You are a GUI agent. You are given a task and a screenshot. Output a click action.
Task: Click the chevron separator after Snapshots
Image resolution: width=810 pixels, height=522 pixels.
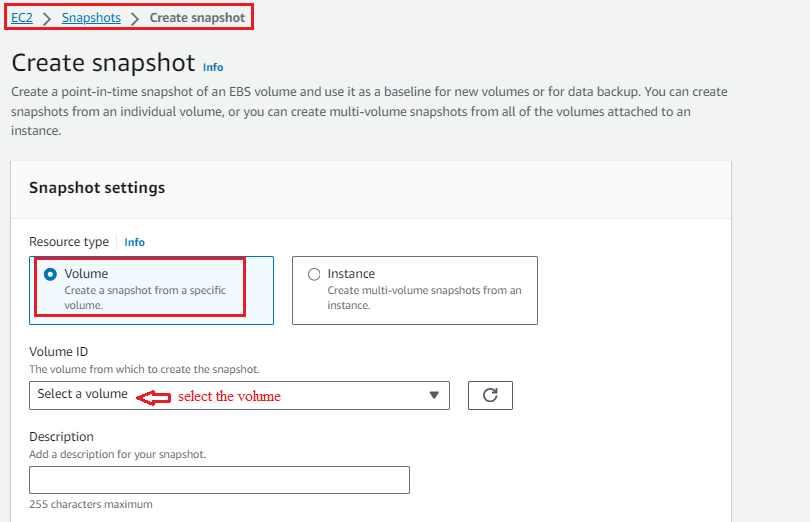click(x=135, y=19)
